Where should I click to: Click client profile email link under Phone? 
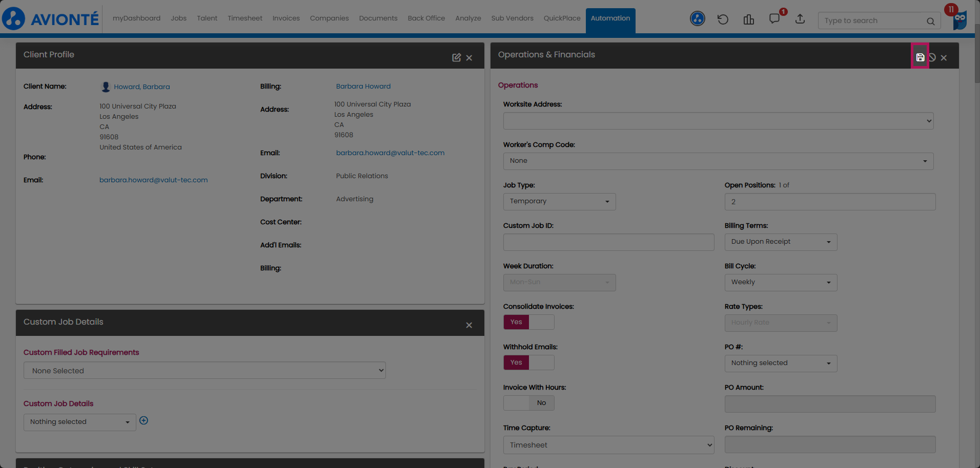[153, 180]
